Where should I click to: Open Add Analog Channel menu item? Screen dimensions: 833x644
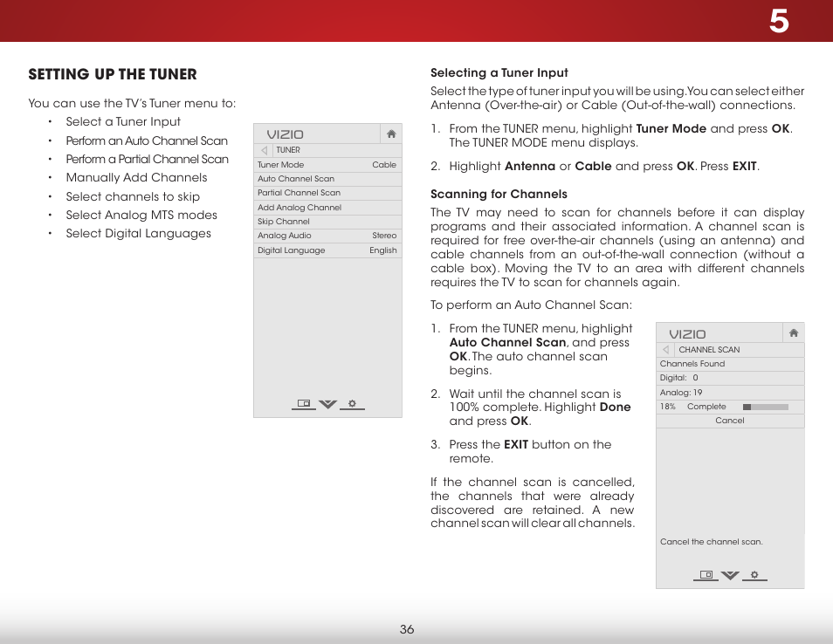click(x=327, y=207)
